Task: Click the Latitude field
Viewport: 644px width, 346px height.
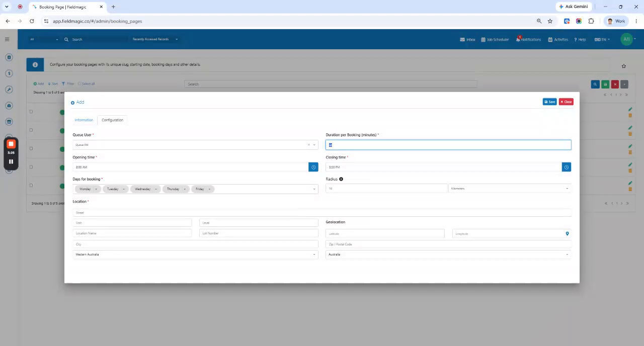Action: pyautogui.click(x=385, y=233)
